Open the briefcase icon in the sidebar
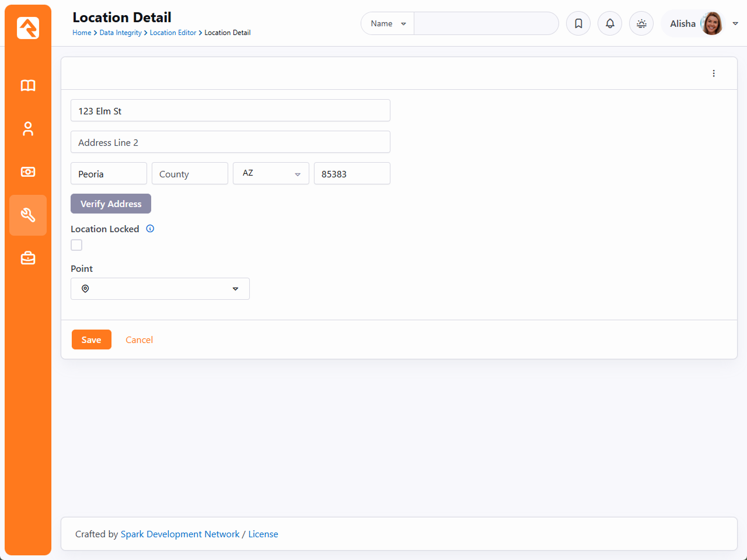This screenshot has height=560, width=747. point(28,258)
